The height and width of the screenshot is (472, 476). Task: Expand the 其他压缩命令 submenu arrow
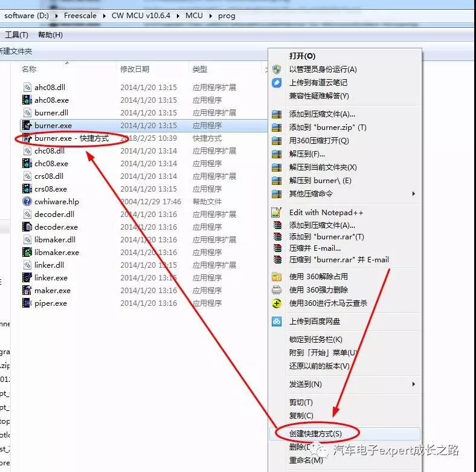coord(414,194)
